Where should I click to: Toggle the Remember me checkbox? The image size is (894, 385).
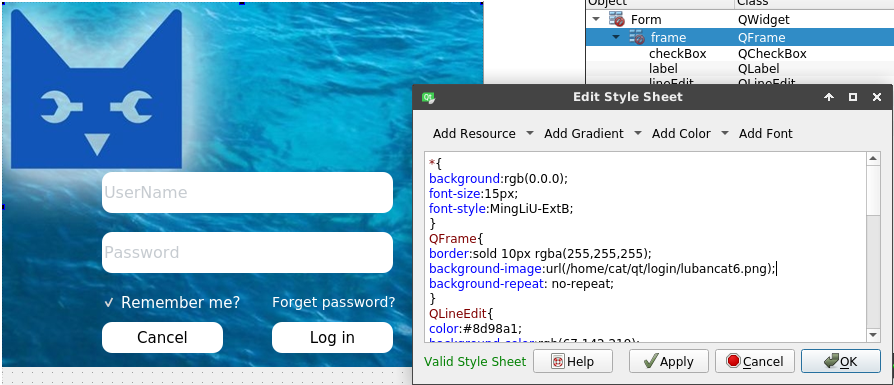[x=109, y=303]
